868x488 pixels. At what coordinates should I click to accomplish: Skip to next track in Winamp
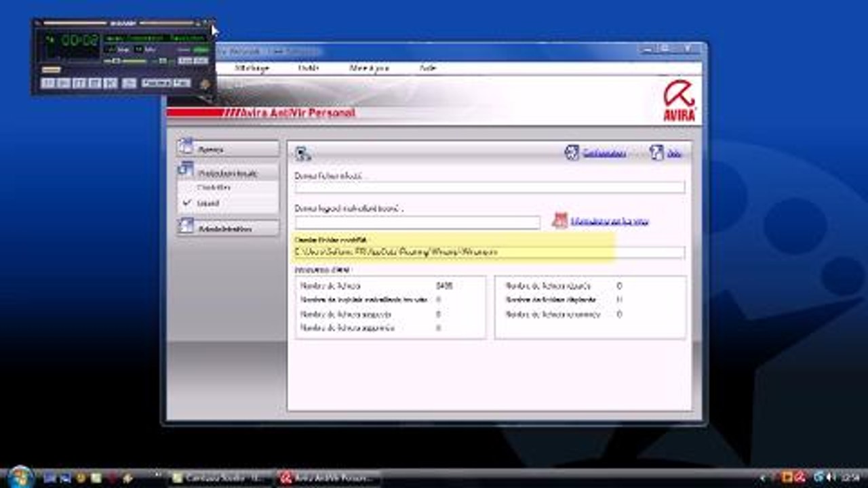tap(111, 83)
